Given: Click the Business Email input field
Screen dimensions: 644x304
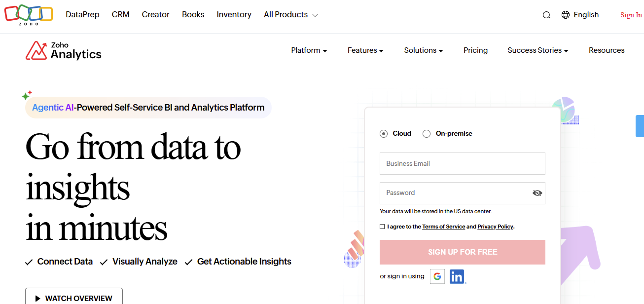Looking at the screenshot, I should [x=462, y=163].
